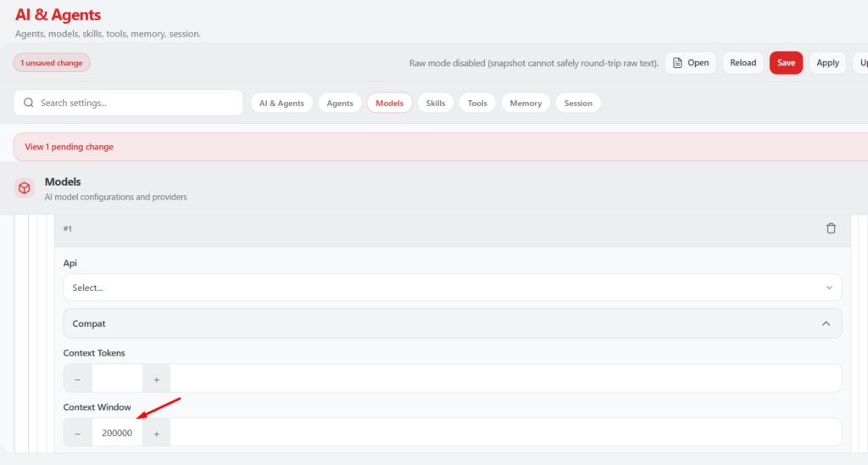
Task: Click the Models cube icon
Action: pos(25,188)
